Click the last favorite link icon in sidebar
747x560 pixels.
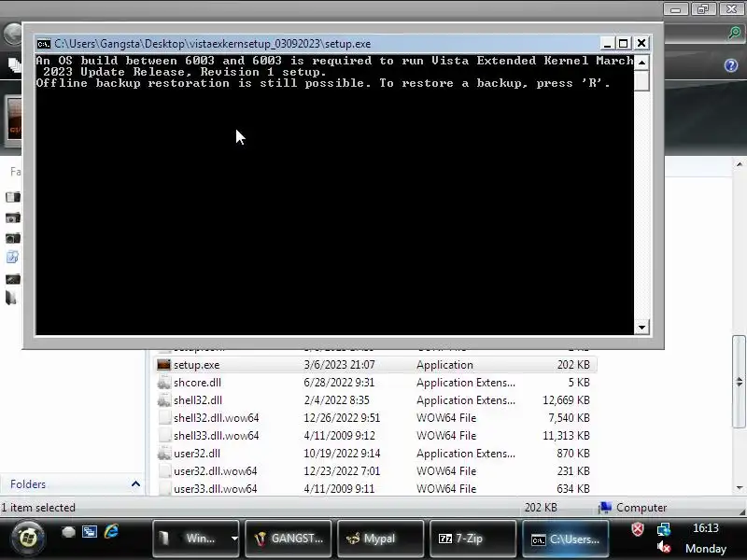pos(11,298)
